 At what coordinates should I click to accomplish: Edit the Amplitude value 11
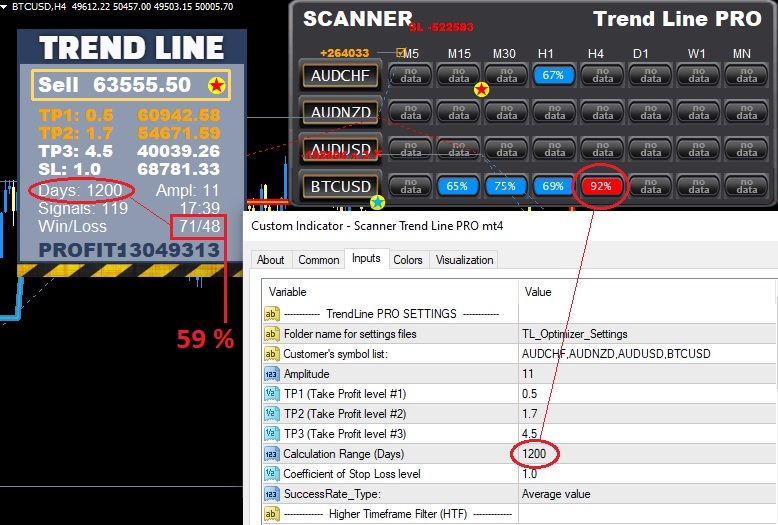[647, 374]
